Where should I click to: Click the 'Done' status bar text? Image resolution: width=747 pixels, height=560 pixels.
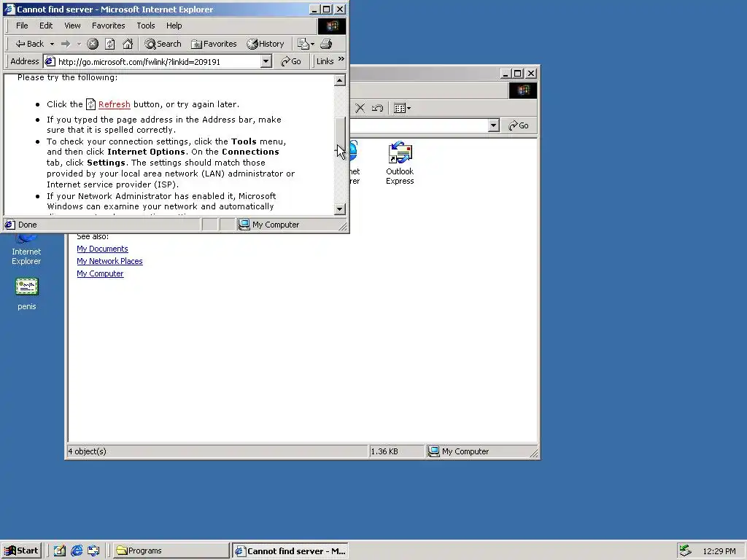[27, 225]
